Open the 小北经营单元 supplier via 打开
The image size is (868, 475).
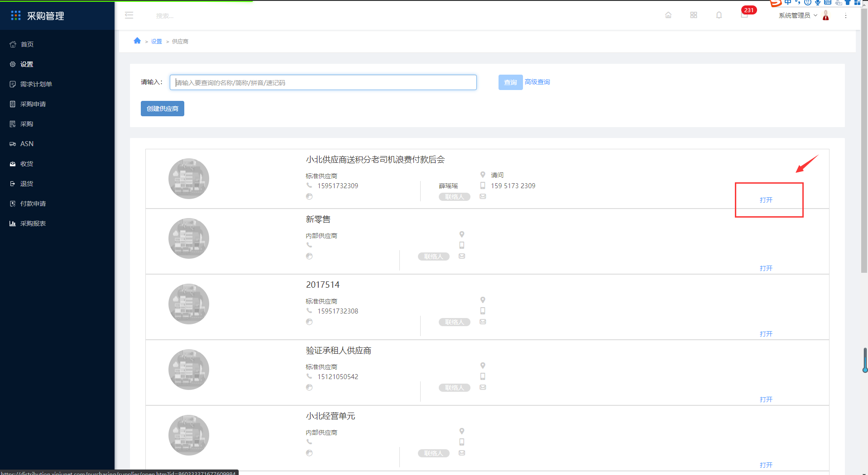click(766, 465)
